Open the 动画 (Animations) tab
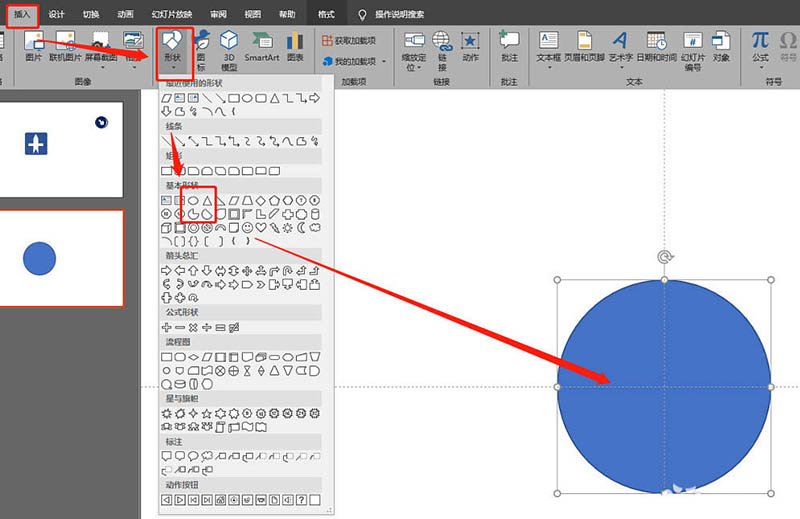The height and width of the screenshot is (519, 800). (125, 14)
